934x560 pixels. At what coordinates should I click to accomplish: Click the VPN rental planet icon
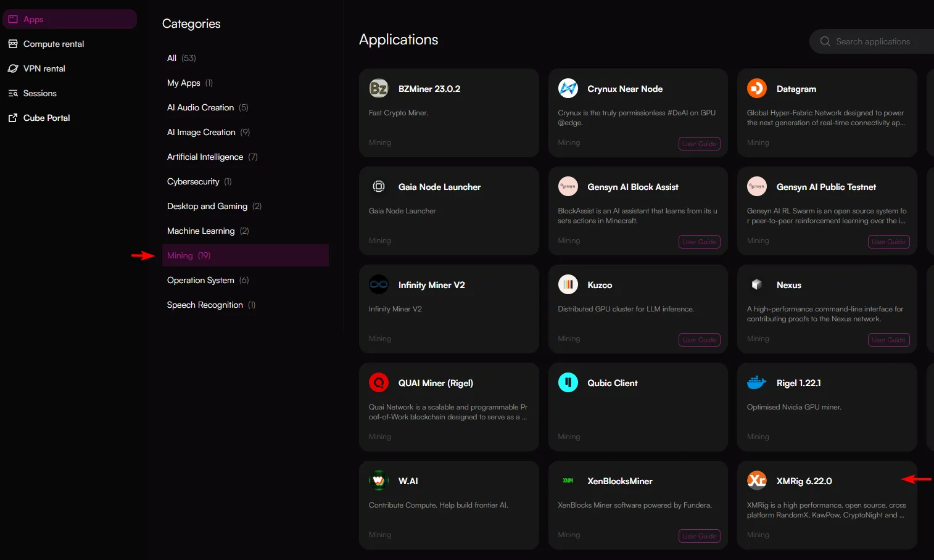[x=13, y=68]
